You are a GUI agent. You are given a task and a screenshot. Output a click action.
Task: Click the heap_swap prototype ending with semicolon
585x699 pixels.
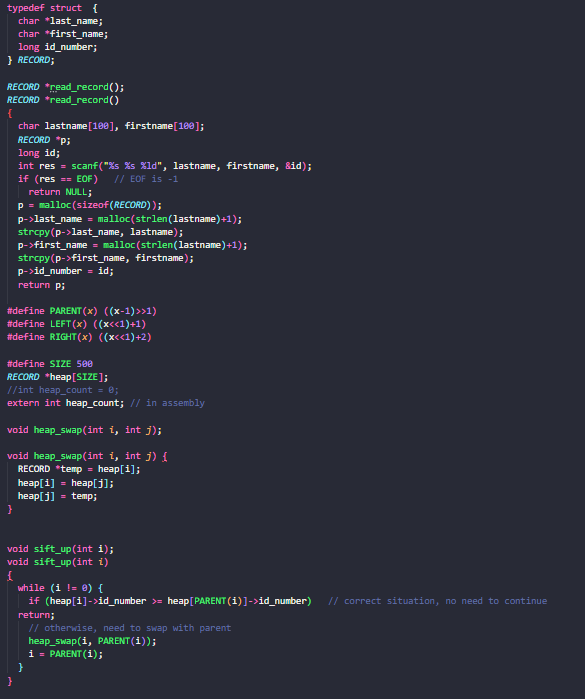coord(84,430)
